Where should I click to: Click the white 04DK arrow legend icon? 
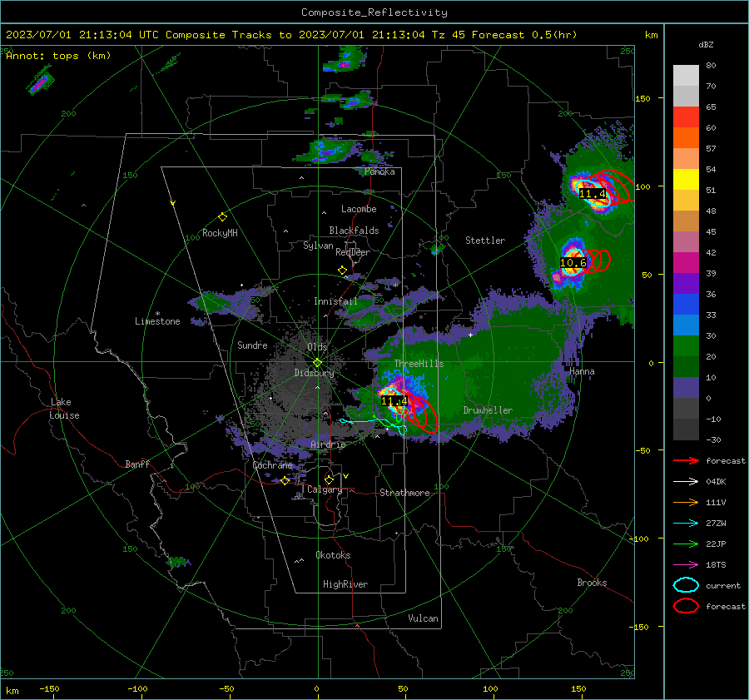click(x=686, y=482)
